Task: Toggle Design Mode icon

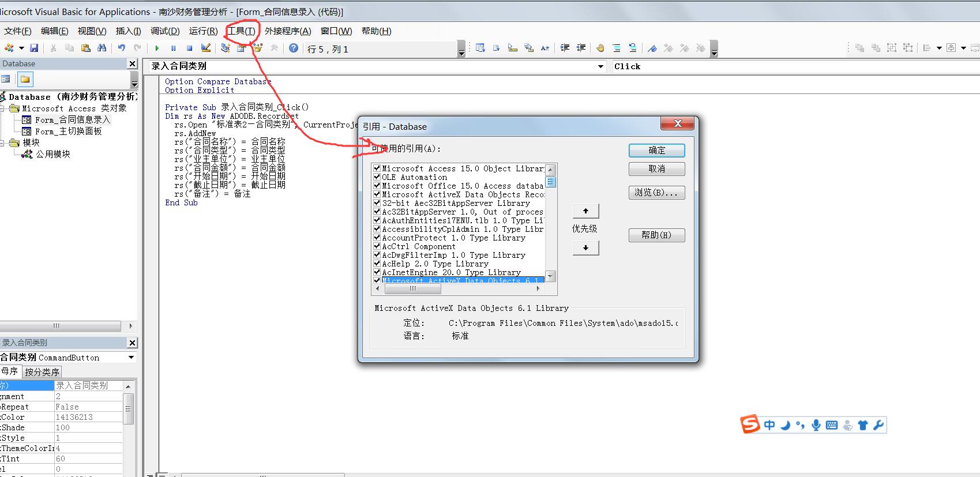Action: [x=205, y=48]
